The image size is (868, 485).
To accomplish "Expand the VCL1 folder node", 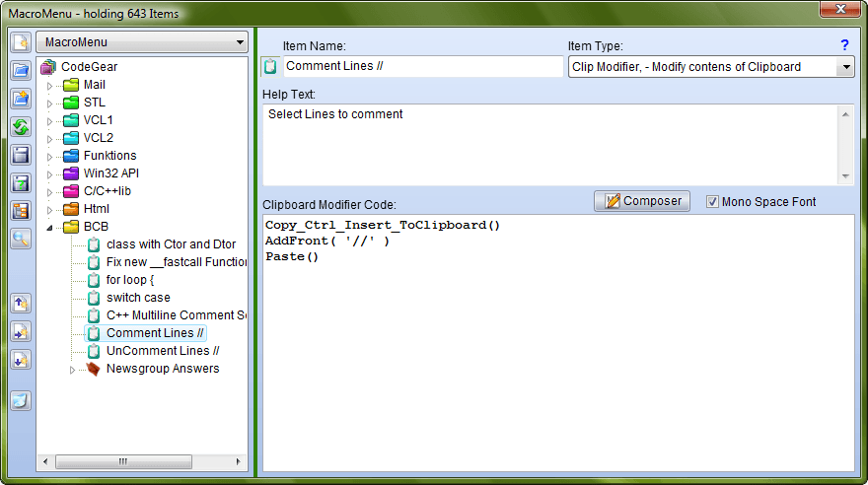I will (x=50, y=121).
